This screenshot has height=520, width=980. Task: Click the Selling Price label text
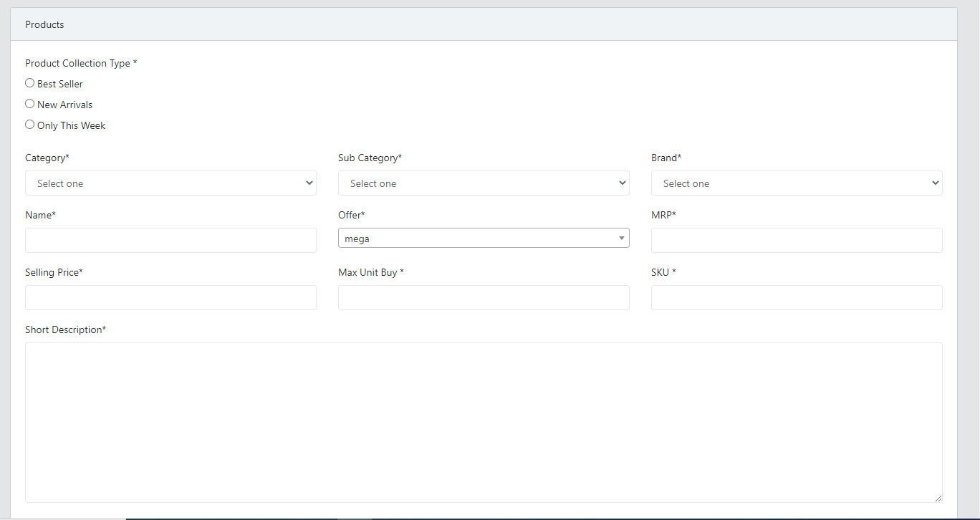coord(54,272)
